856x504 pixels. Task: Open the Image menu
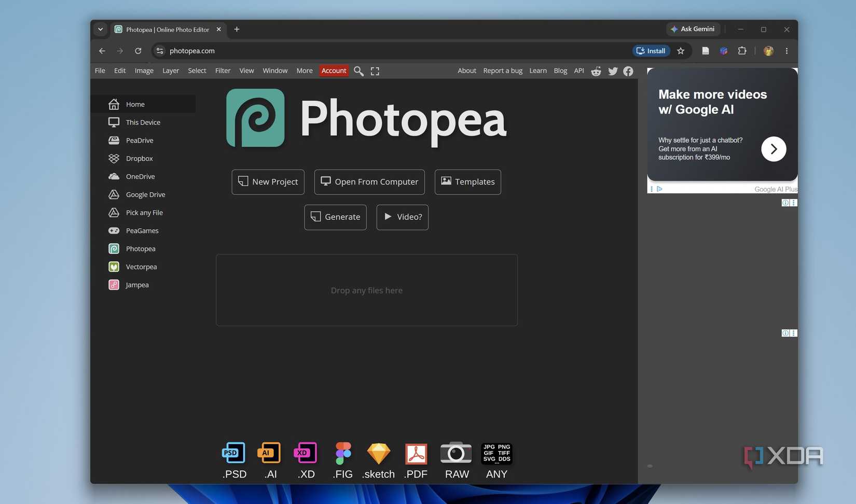pyautogui.click(x=144, y=71)
